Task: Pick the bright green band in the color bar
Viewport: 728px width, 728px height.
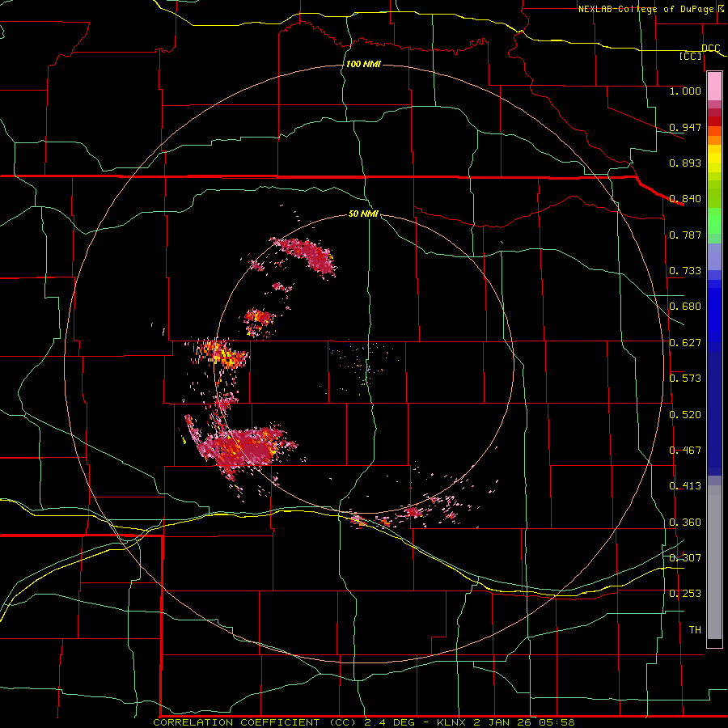Action: (x=714, y=221)
